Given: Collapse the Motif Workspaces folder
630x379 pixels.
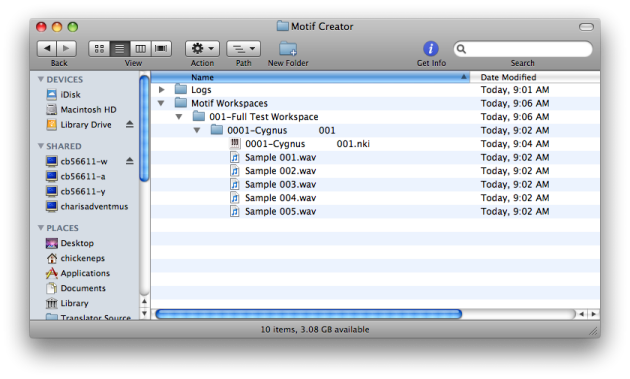Looking at the screenshot, I should tap(161, 103).
